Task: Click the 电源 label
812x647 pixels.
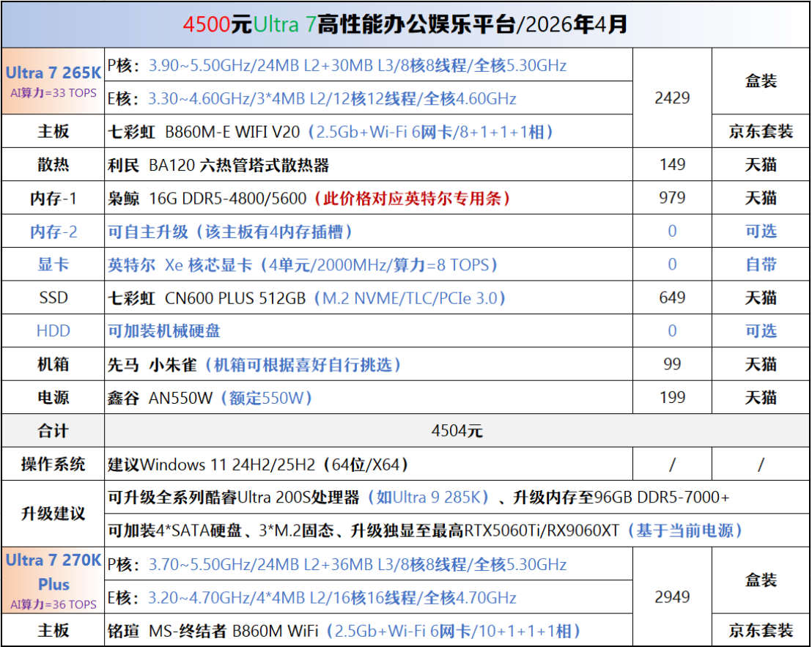Action: point(53,398)
